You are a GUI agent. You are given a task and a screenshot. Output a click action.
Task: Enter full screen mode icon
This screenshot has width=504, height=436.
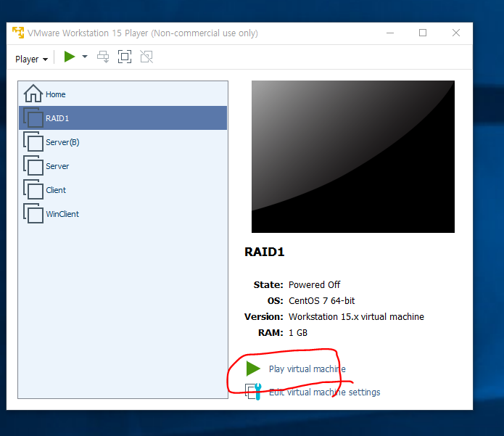point(125,57)
